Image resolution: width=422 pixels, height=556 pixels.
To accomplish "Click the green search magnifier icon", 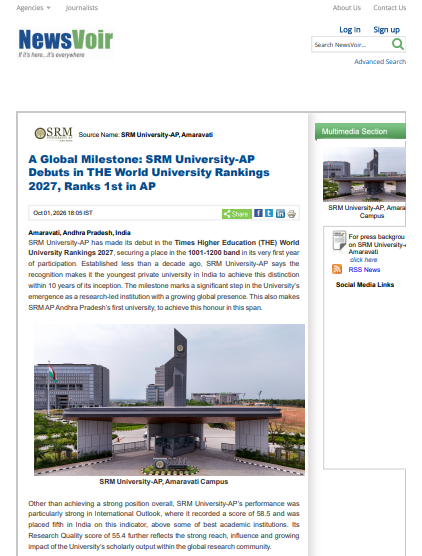I will tap(398, 44).
